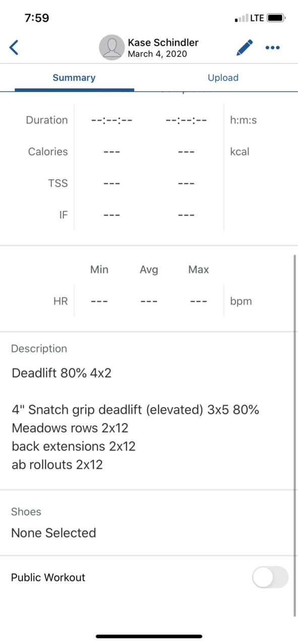
Task: Tap the back arrow icon
Action: pos(14,48)
